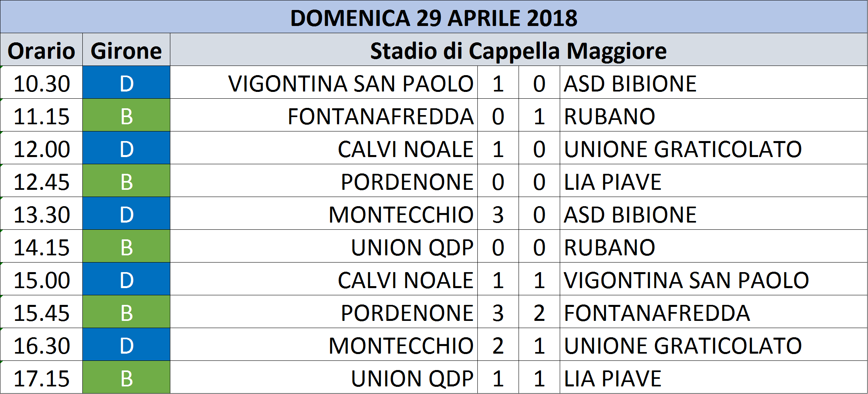
Task: Select away score 1 in the 16.30 row
Action: pyautogui.click(x=539, y=344)
